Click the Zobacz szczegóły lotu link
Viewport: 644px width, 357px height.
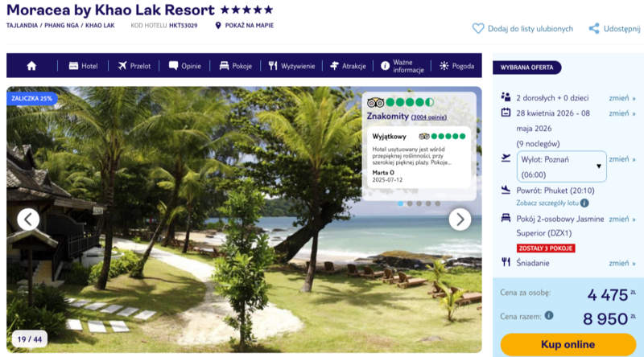coord(547,203)
